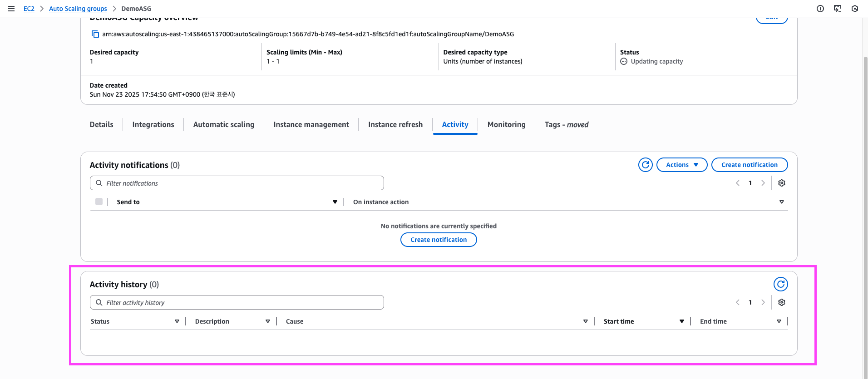868x379 pixels.
Task: Click Create notification button in header
Action: click(750, 165)
